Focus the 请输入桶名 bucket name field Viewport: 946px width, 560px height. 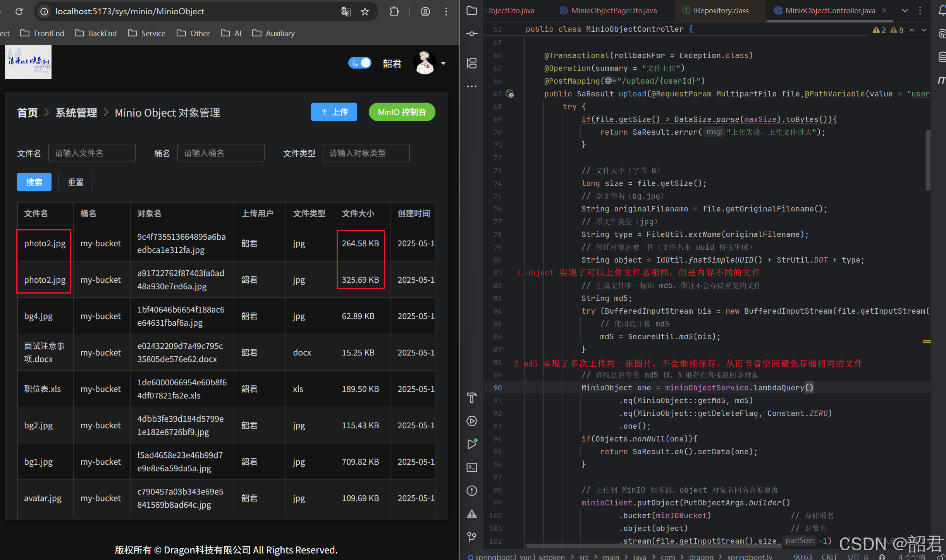point(221,153)
